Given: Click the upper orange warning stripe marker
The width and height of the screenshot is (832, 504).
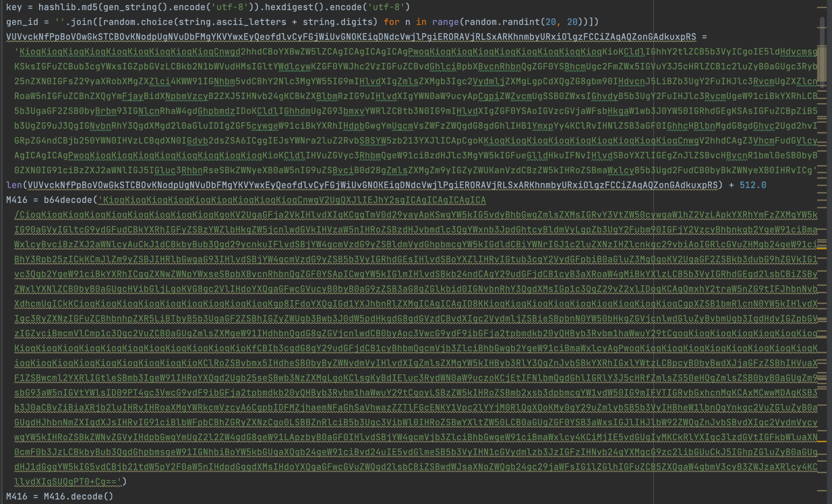Looking at the screenshot, I should click(822, 248).
